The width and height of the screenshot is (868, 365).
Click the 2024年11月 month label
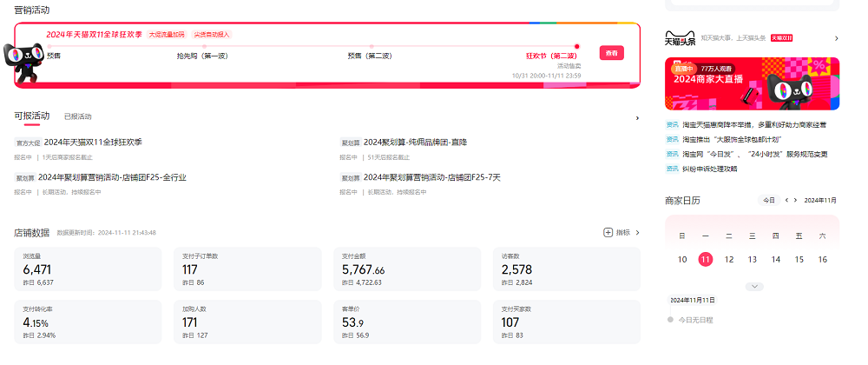point(820,200)
